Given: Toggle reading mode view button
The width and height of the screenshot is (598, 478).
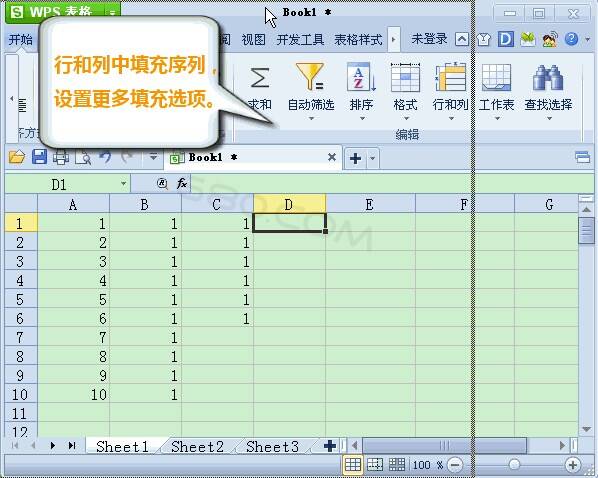Looking at the screenshot, I should coord(397,465).
